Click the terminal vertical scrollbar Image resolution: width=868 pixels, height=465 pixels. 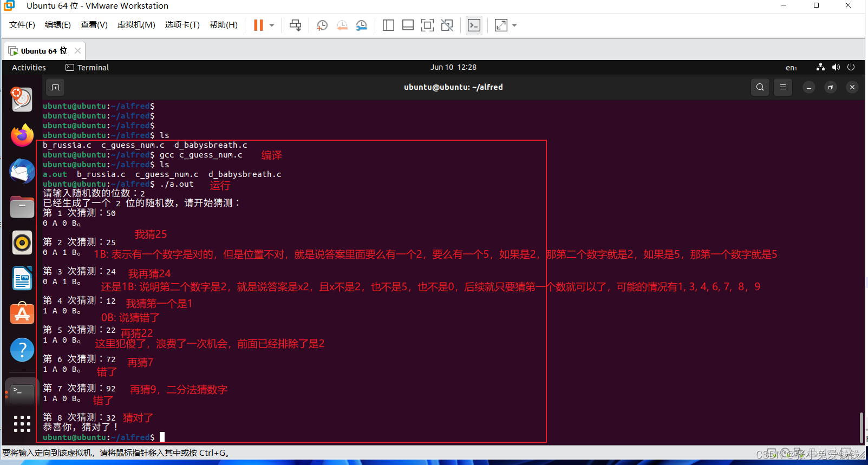pyautogui.click(x=861, y=428)
